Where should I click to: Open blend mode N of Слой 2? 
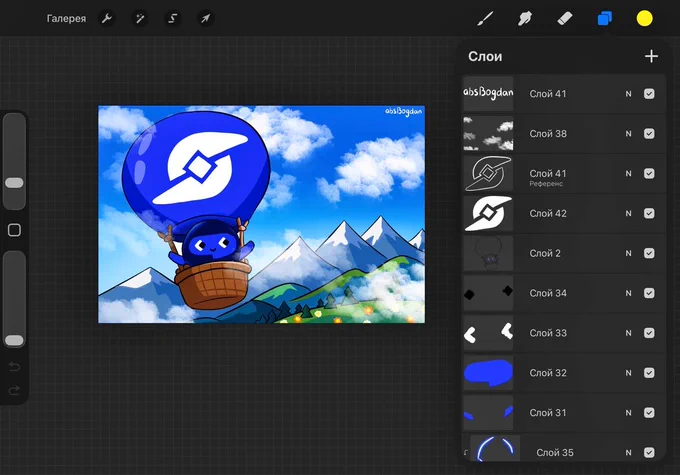[628, 253]
